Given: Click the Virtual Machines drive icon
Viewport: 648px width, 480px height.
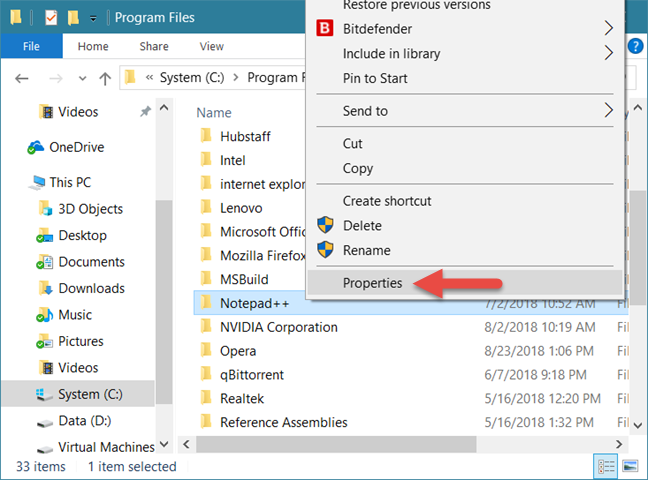Looking at the screenshot, I should click(x=45, y=449).
